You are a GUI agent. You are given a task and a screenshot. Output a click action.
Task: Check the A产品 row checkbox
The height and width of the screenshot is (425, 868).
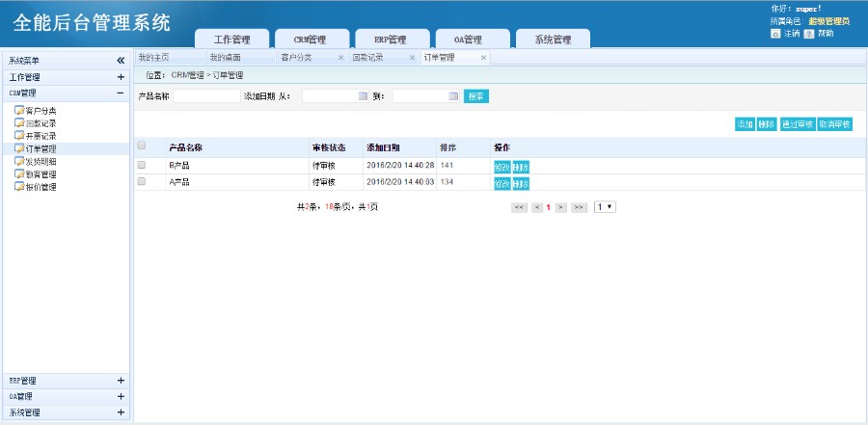(141, 181)
